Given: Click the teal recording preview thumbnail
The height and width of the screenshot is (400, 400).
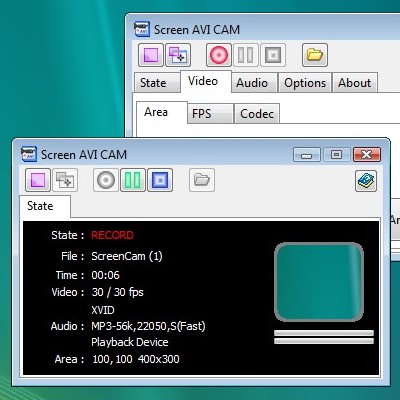Looking at the screenshot, I should pos(319,282).
